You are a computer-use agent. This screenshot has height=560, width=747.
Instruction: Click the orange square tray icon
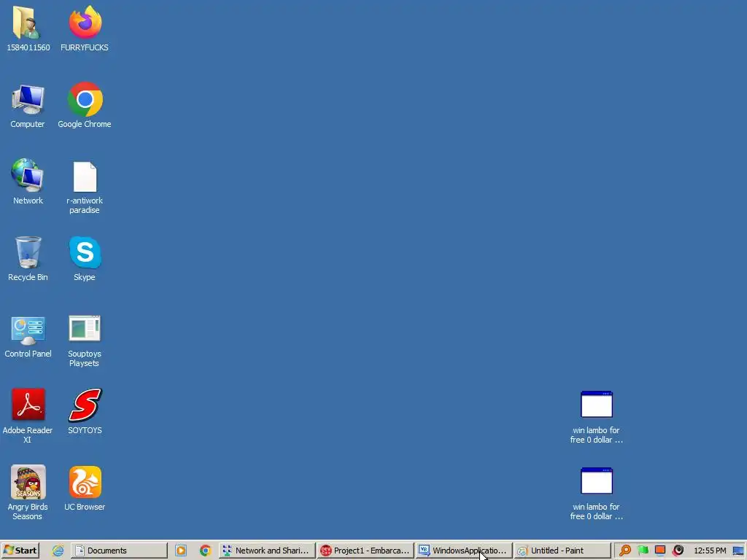[x=659, y=551]
